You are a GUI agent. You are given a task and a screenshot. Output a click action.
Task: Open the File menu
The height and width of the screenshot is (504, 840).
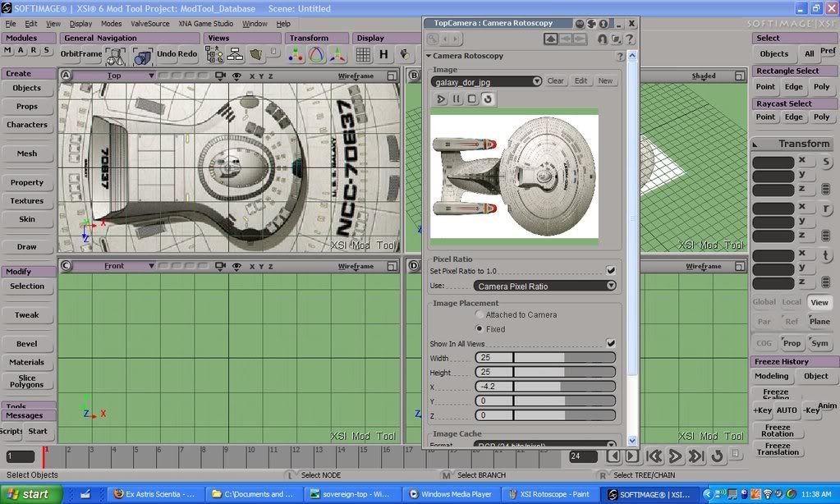click(11, 24)
